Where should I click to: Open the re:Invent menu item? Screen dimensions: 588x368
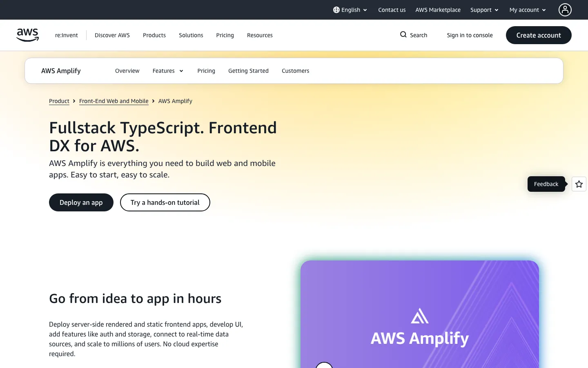pyautogui.click(x=67, y=35)
